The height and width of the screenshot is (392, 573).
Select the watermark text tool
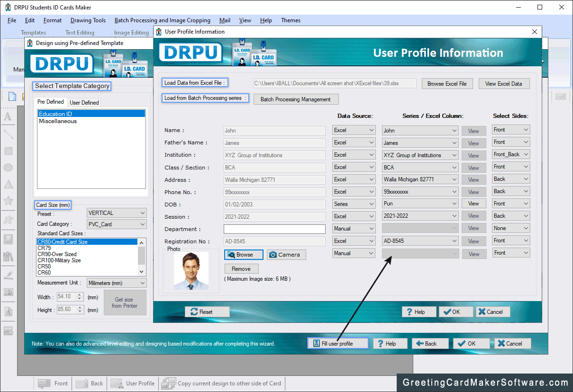[8, 312]
